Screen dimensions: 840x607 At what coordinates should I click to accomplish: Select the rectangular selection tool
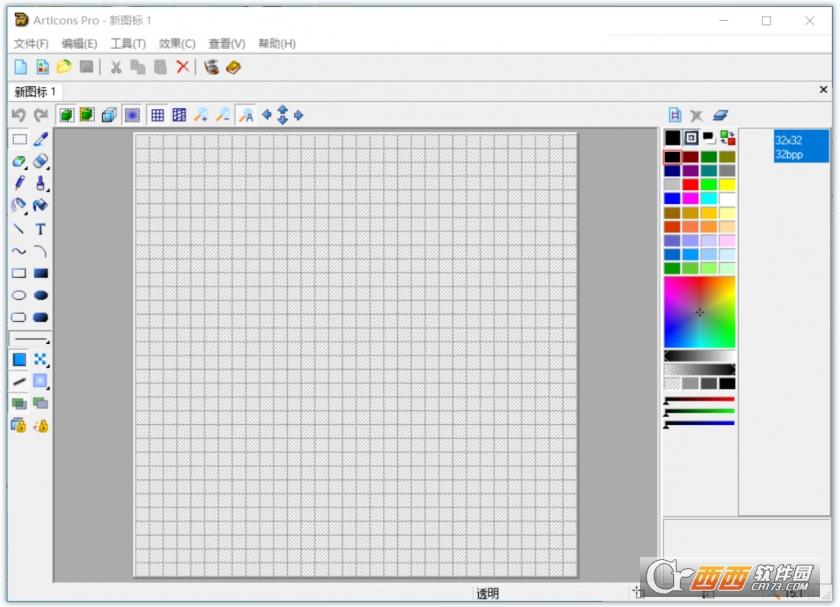[19, 139]
